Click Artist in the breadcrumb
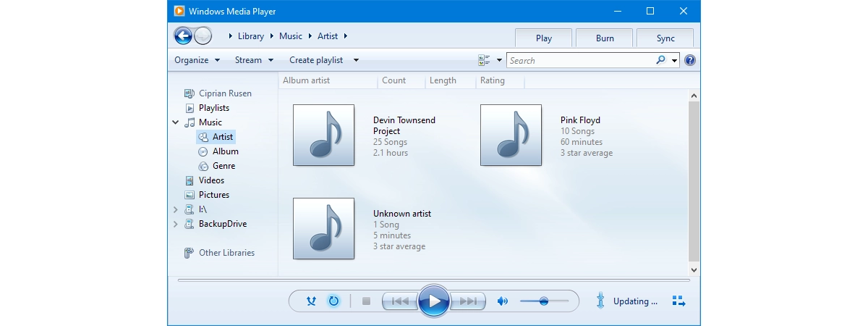This screenshot has height=326, width=868. (x=328, y=35)
